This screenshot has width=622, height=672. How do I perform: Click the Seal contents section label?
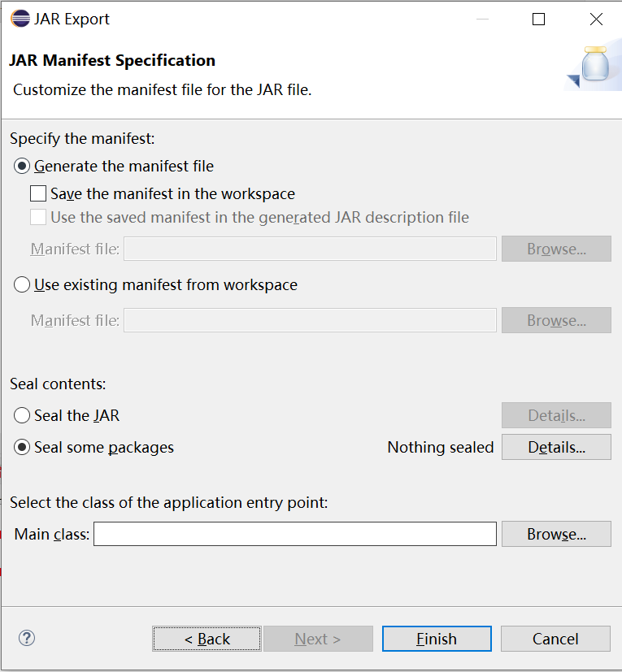[58, 384]
